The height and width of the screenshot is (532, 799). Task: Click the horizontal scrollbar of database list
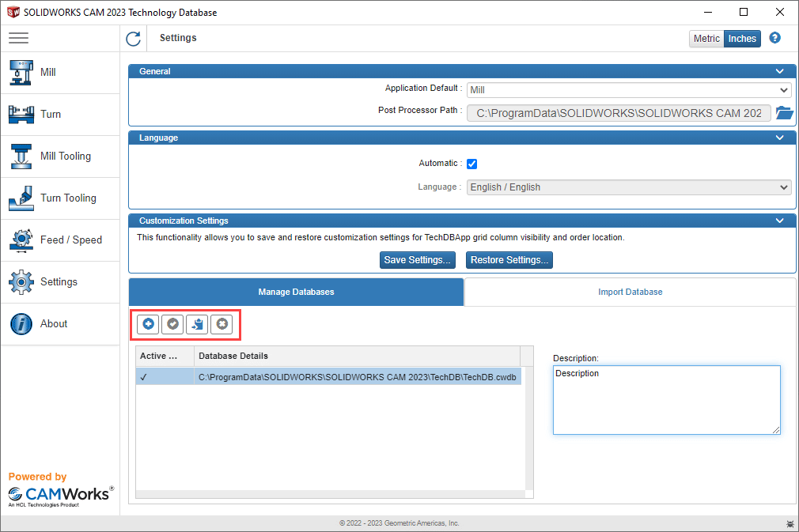tap(330, 494)
